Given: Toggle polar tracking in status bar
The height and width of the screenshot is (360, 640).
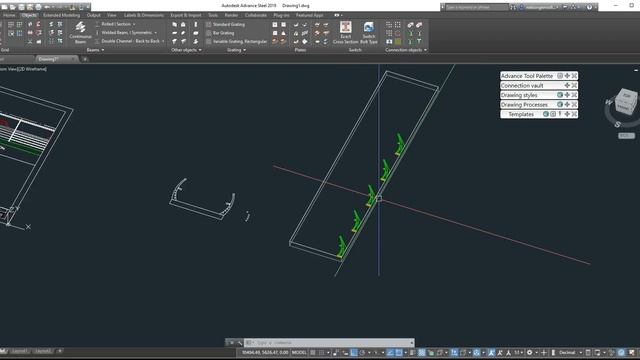Looking at the screenshot, I should 362,352.
